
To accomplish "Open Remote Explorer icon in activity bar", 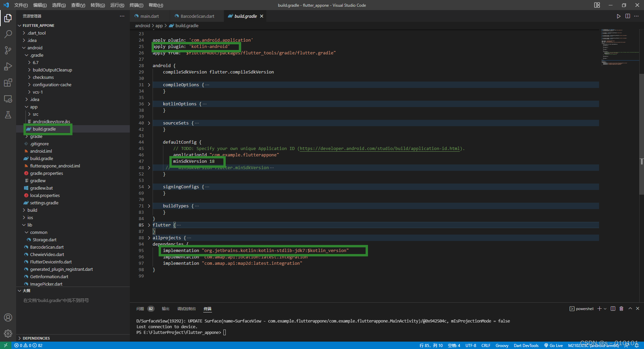I will coord(8,99).
